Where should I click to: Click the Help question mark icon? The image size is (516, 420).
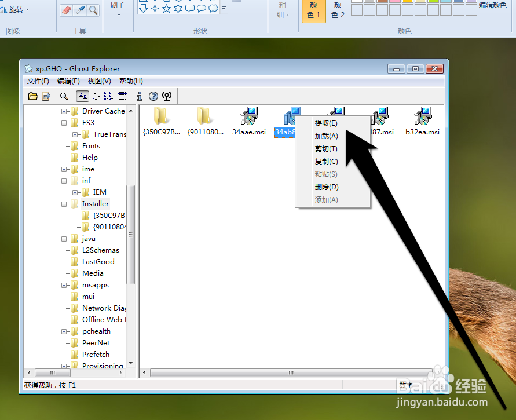[x=153, y=96]
